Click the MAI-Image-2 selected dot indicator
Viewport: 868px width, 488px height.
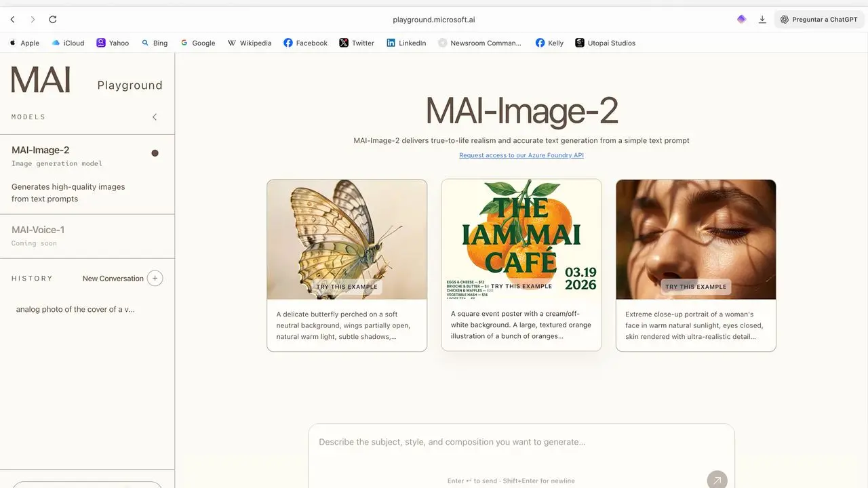(x=155, y=153)
